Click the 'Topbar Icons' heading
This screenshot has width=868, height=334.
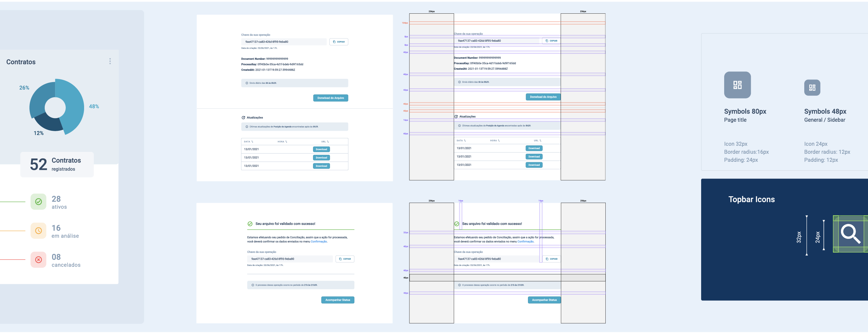[x=752, y=200]
